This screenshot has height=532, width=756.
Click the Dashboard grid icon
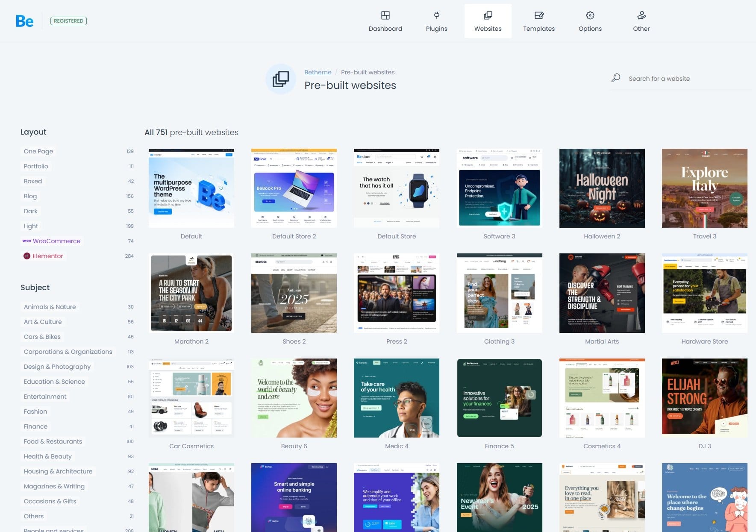[385, 15]
